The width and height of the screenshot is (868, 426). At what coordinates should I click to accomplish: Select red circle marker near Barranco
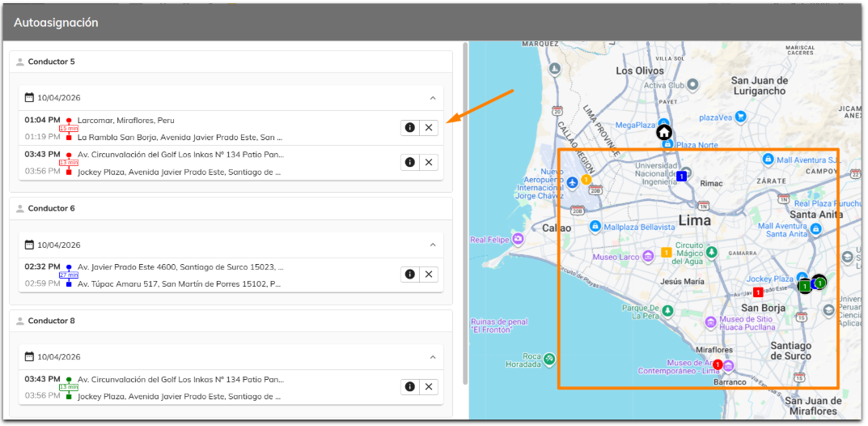[x=718, y=364]
